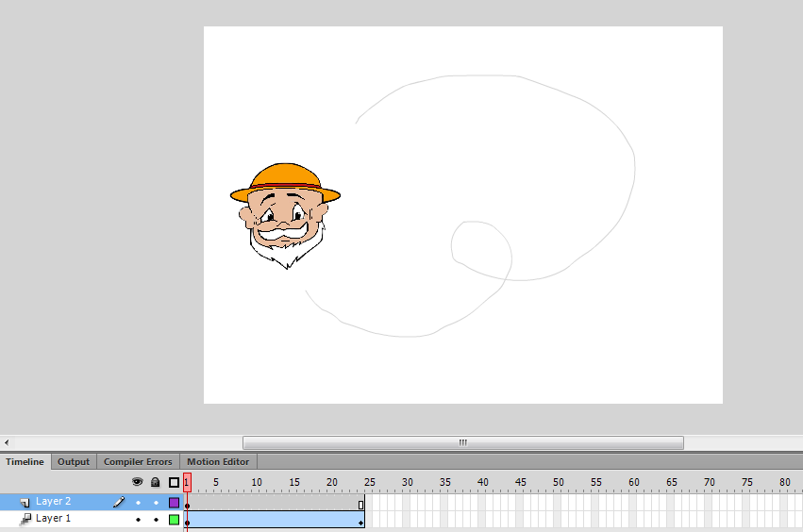The width and height of the screenshot is (803, 532).
Task: Toggle visibility dot for Layer 2
Action: 138,503
